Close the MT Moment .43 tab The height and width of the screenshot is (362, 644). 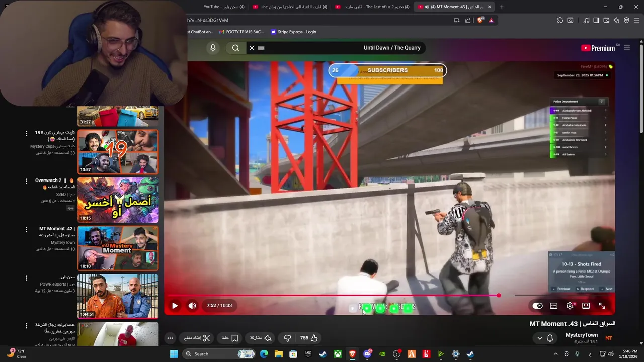pos(489,7)
